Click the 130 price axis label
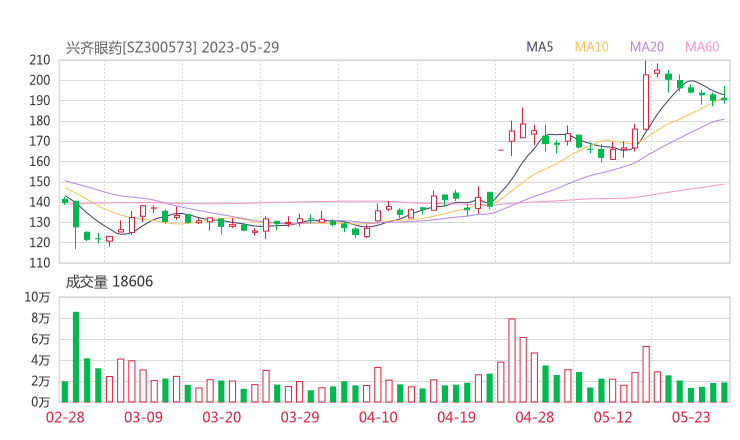The height and width of the screenshot is (440, 740). click(x=40, y=222)
